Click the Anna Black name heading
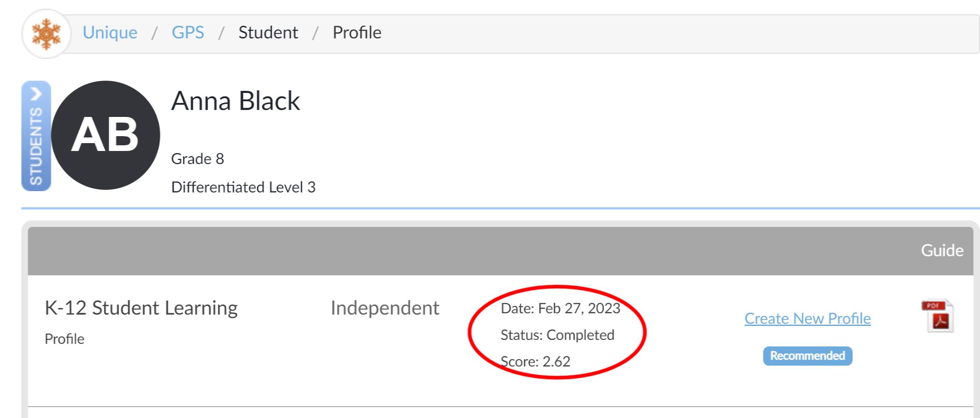The image size is (980, 418). [236, 101]
